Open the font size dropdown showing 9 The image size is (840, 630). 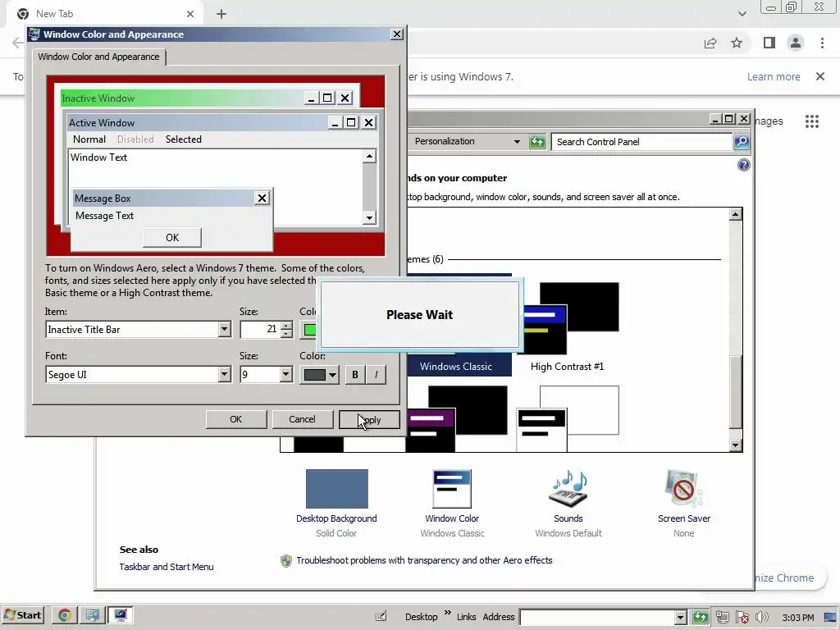pos(286,374)
